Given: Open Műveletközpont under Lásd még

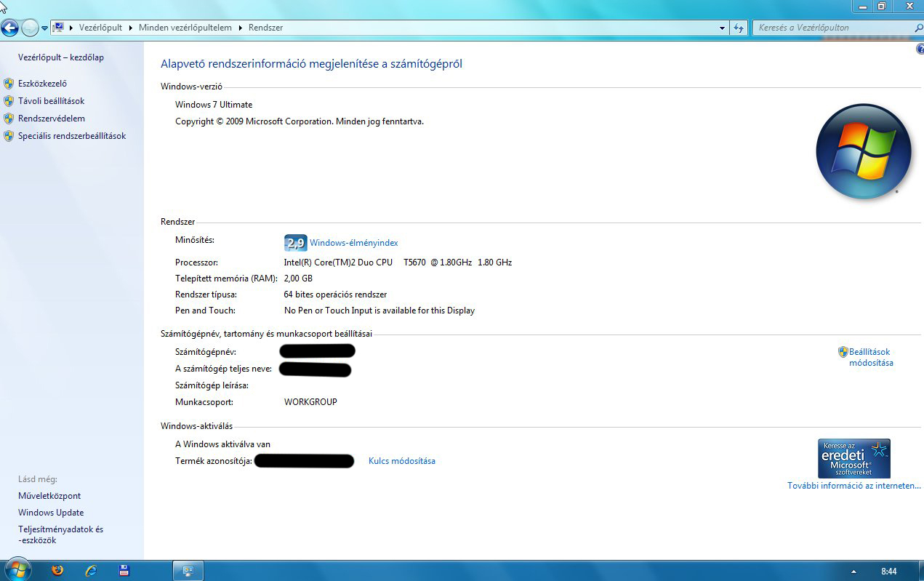Looking at the screenshot, I should click(x=49, y=496).
